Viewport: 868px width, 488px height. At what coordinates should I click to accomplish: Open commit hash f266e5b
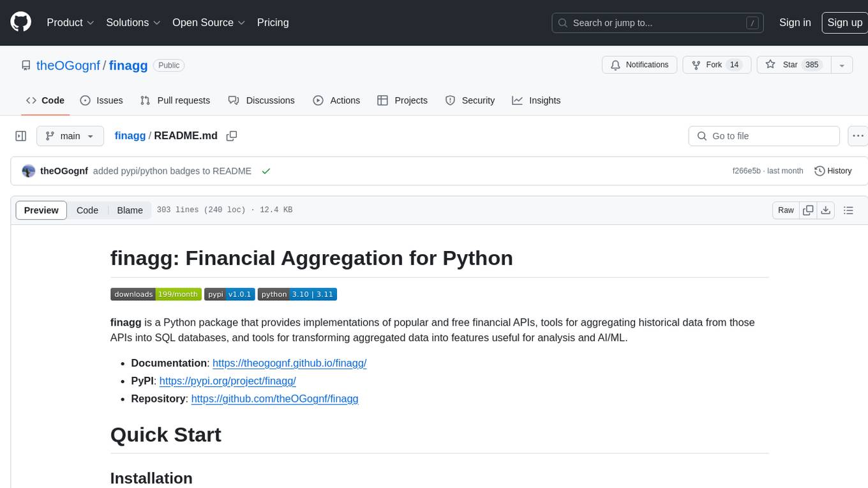pyautogui.click(x=747, y=171)
